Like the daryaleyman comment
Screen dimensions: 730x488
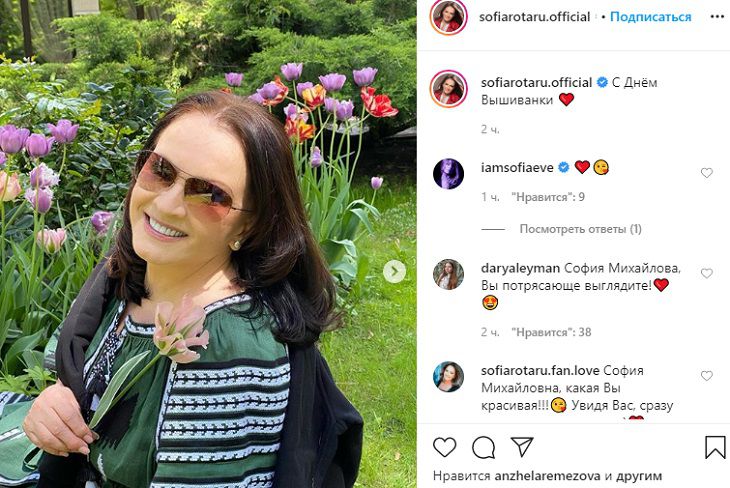(707, 273)
